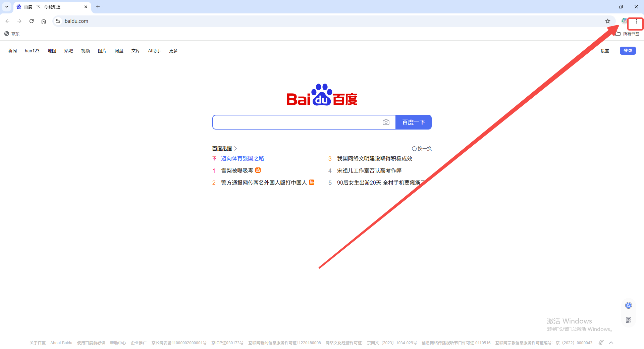This screenshot has width=644, height=349.
Task: Open 帮助中心 footer link
Action: pyautogui.click(x=118, y=343)
